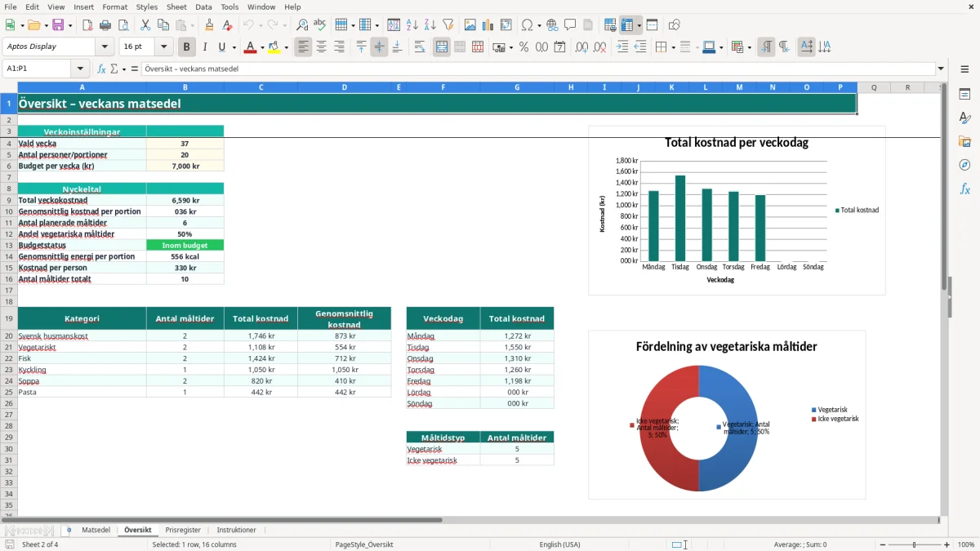Open the Data menu
The height and width of the screenshot is (551, 980).
click(203, 7)
